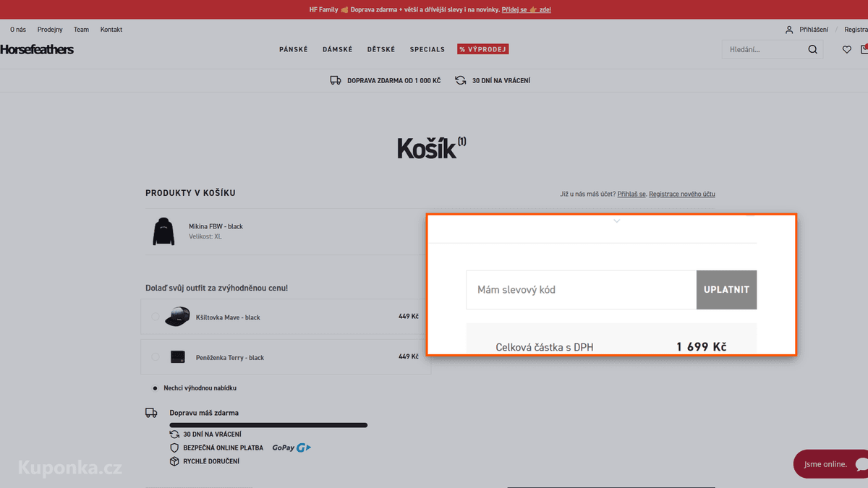Screen dimensions: 868x488
Task: Click the free shipping progress bar
Action: (268, 425)
